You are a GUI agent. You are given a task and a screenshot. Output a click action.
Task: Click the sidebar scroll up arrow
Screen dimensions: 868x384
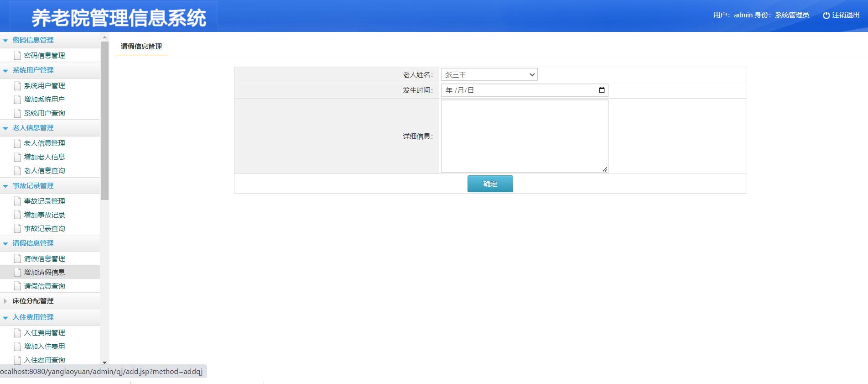tap(104, 37)
